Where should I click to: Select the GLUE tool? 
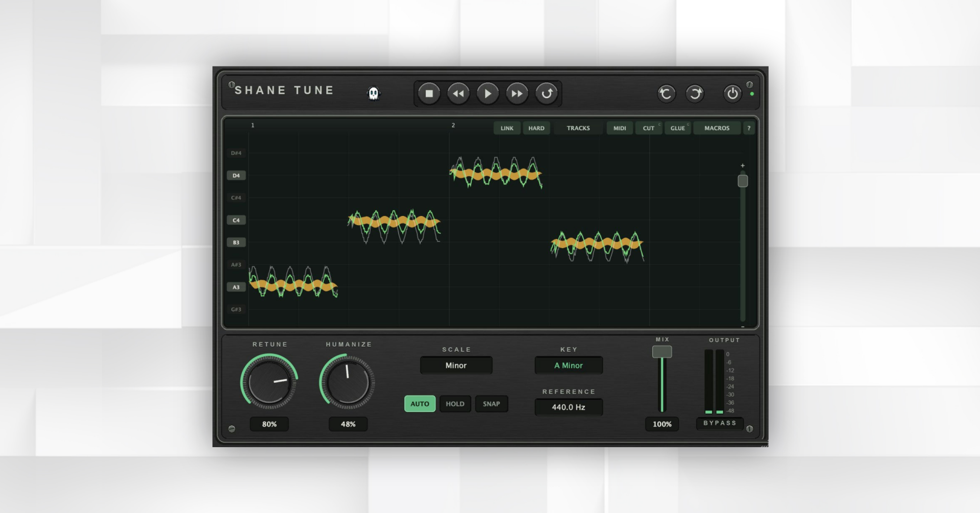(678, 128)
